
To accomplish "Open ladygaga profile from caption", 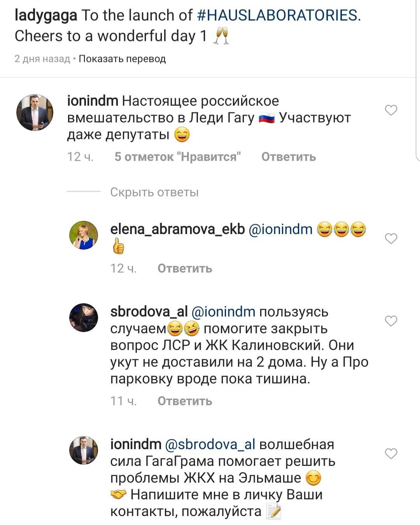I will pos(46,15).
